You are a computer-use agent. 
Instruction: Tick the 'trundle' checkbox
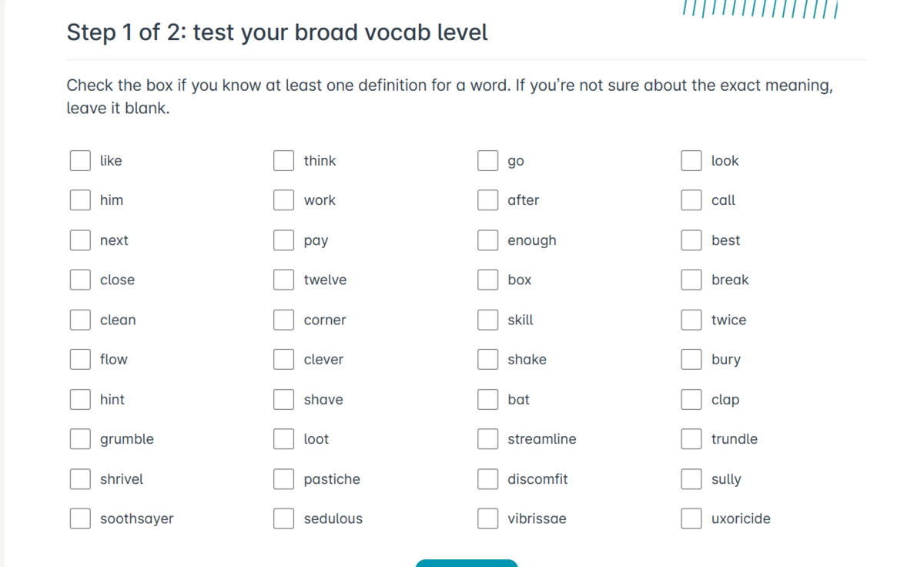pos(691,439)
